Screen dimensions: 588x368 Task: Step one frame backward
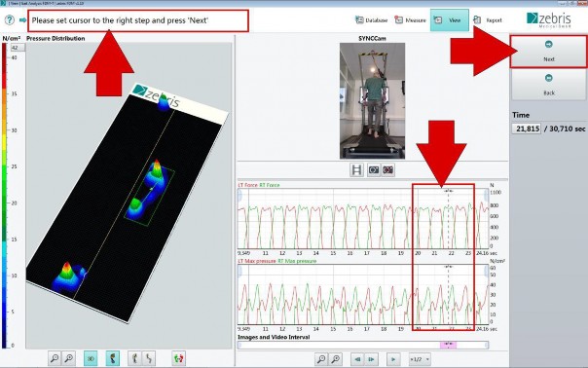pyautogui.click(x=357, y=359)
